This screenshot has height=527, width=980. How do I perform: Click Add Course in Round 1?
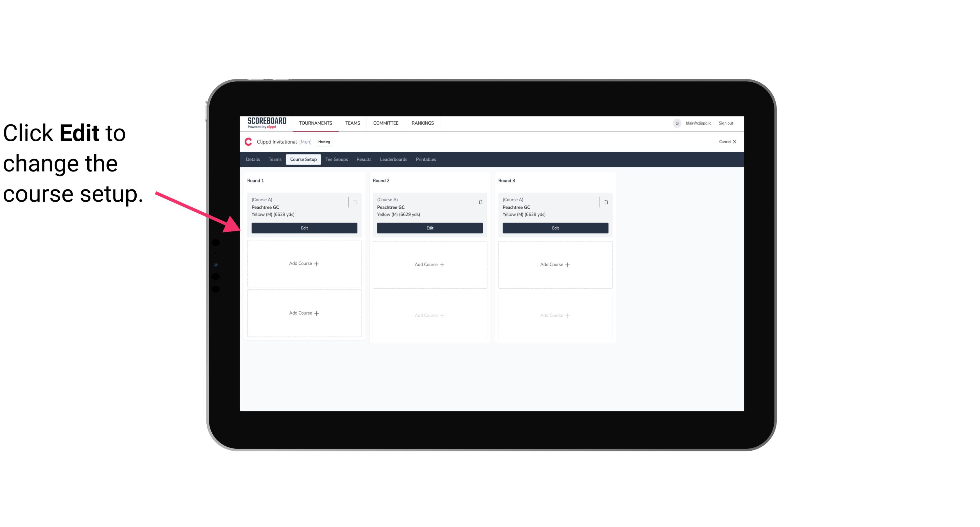click(x=304, y=264)
